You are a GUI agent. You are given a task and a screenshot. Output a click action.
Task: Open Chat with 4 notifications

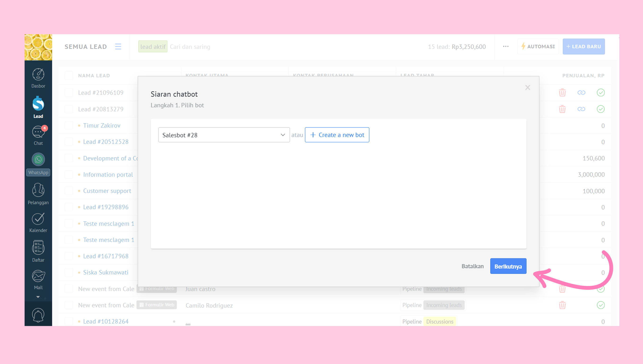(38, 135)
